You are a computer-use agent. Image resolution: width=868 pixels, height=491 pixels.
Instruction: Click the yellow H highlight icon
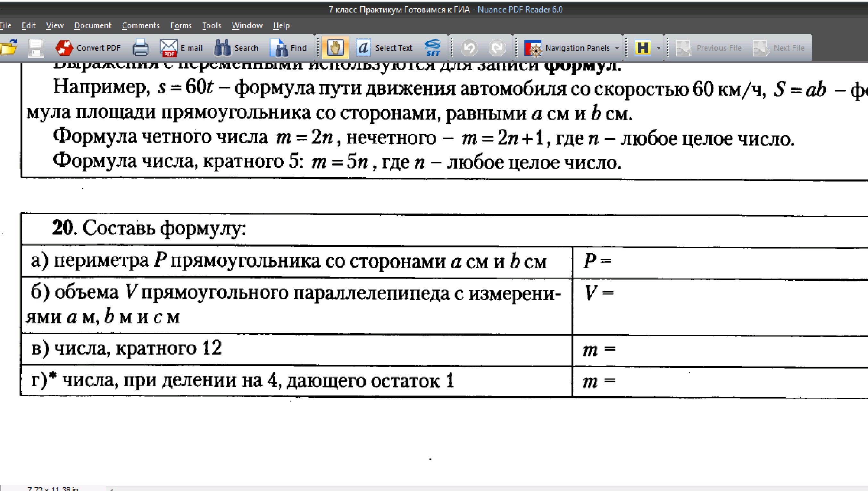point(643,47)
